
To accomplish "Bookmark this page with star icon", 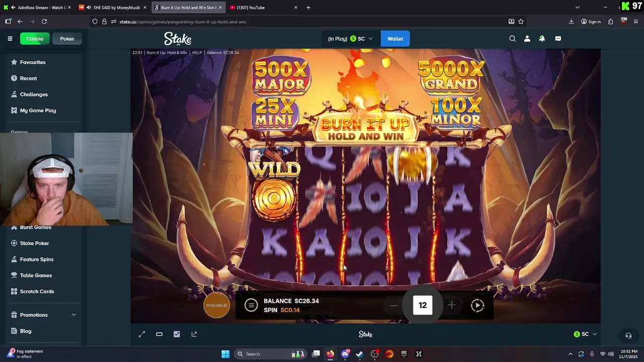I will click(521, 22).
